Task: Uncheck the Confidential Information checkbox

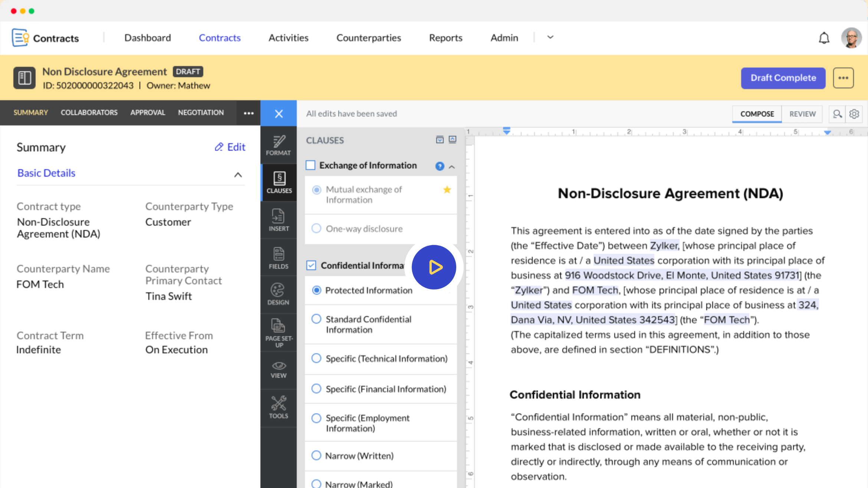Action: 311,265
